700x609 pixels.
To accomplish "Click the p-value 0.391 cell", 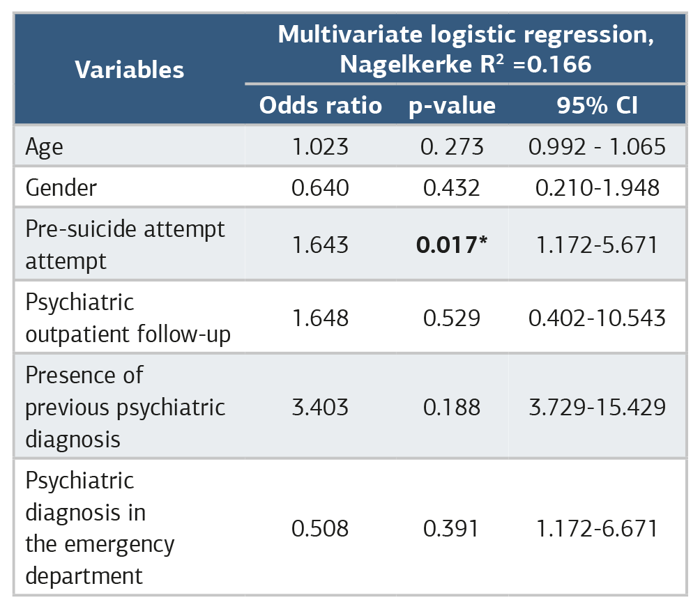I will (451, 528).
